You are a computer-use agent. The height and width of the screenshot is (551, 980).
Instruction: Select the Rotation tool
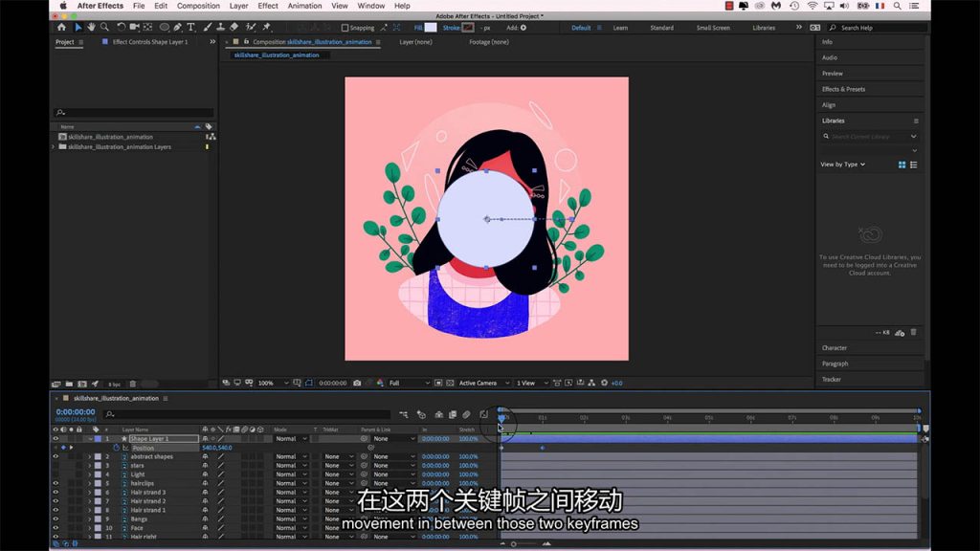(121, 28)
